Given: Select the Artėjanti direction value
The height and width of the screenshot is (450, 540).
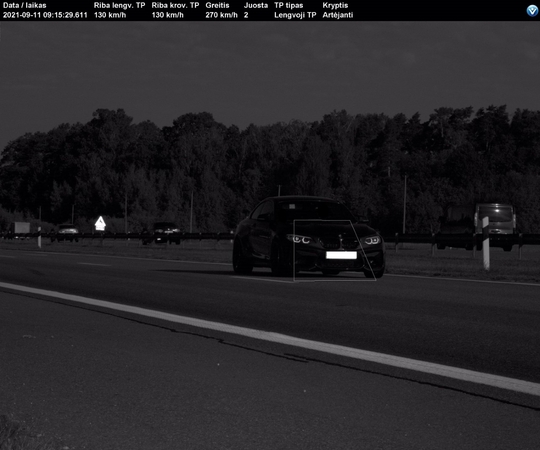Looking at the screenshot, I should (338, 15).
